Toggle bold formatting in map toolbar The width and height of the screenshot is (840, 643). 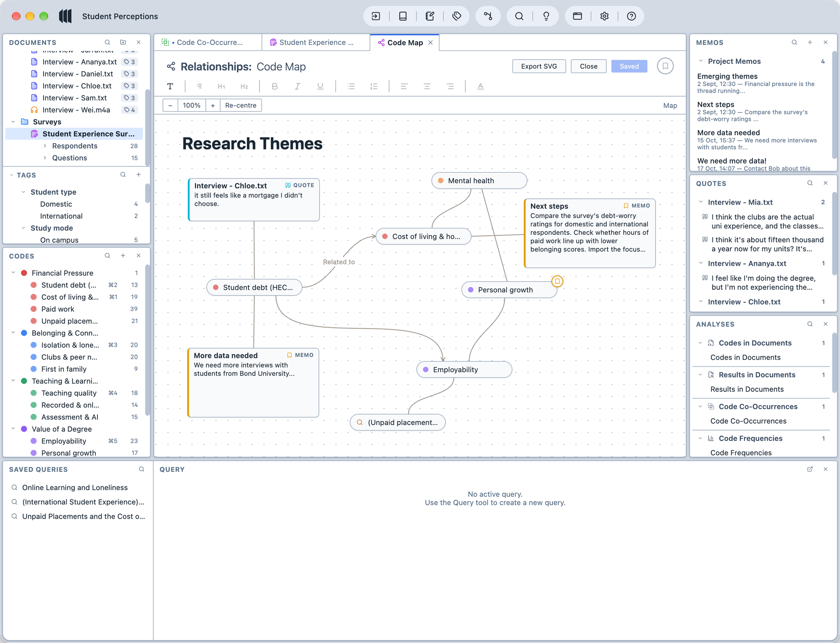point(275,86)
